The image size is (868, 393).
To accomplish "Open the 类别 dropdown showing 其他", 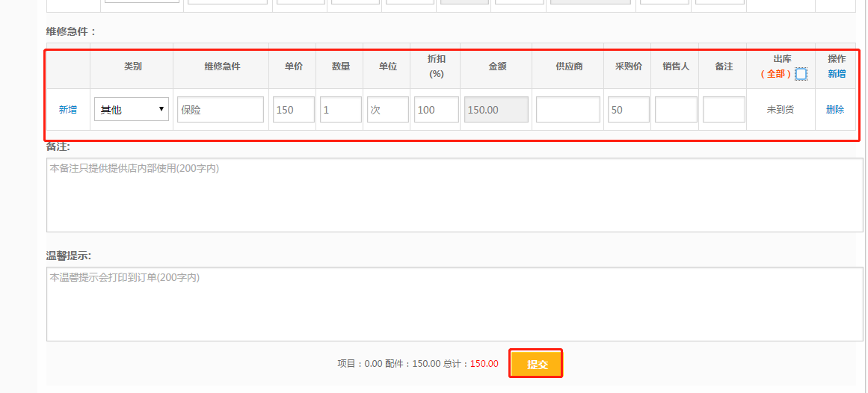I will [x=132, y=109].
